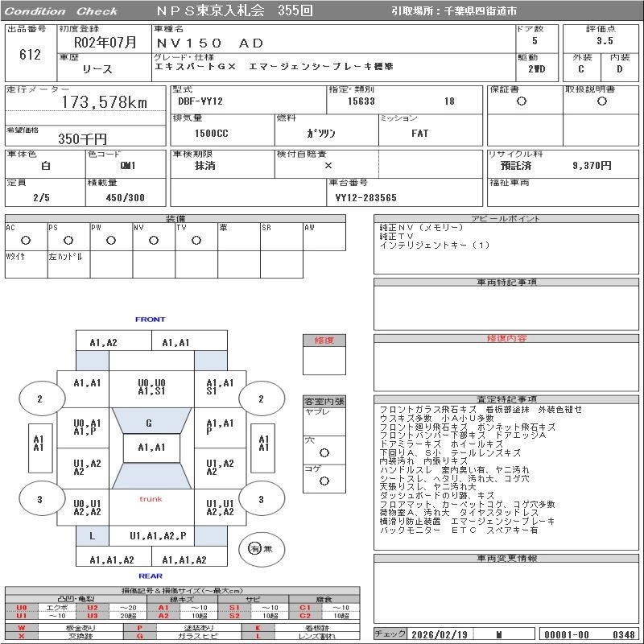Viewport: 644px width, 644px height.
Task: Select the inspection expiry value 抹消
Action: click(x=204, y=166)
